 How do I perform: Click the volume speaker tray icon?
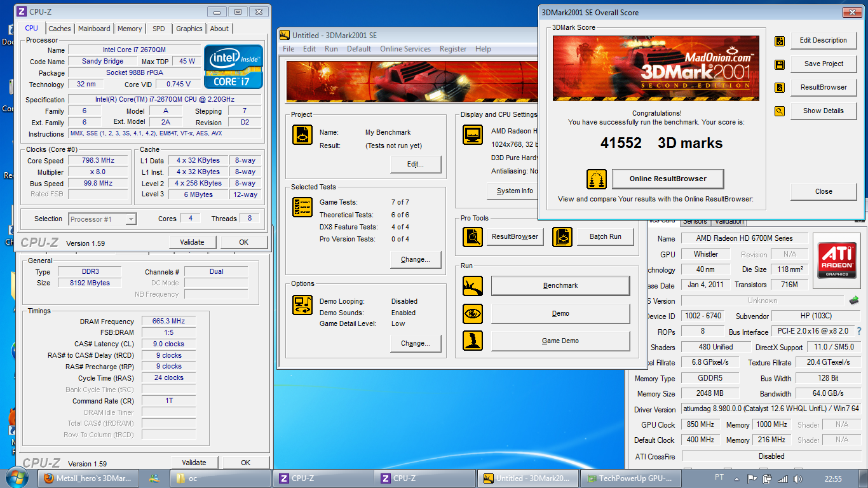[x=797, y=479]
